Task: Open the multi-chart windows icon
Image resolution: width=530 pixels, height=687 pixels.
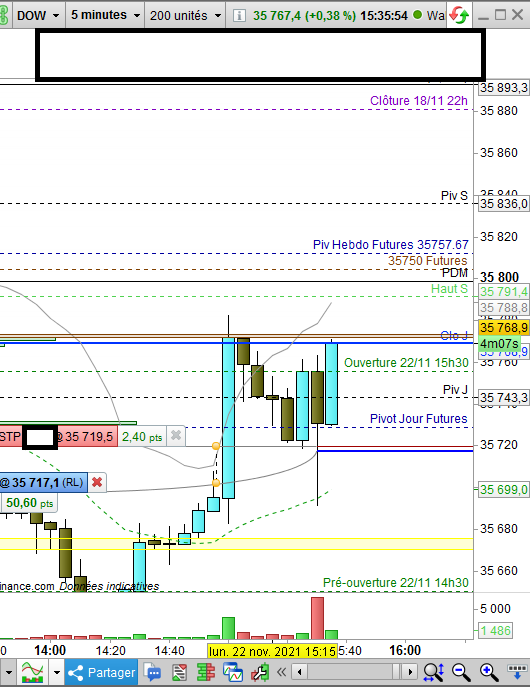Action: point(233,672)
